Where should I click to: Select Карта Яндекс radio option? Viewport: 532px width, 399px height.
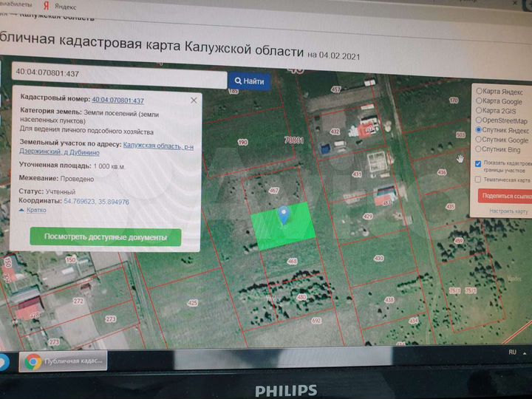point(479,91)
